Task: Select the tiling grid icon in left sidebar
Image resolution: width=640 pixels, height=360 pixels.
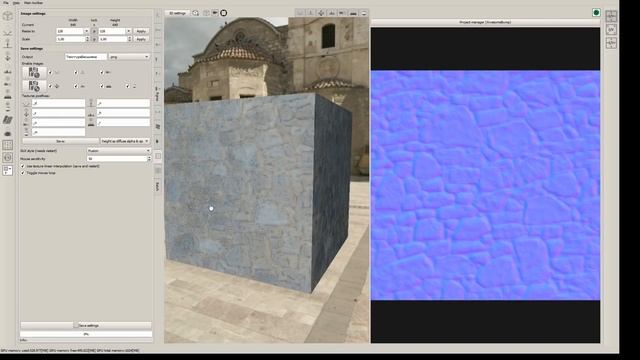Action: 7,144
